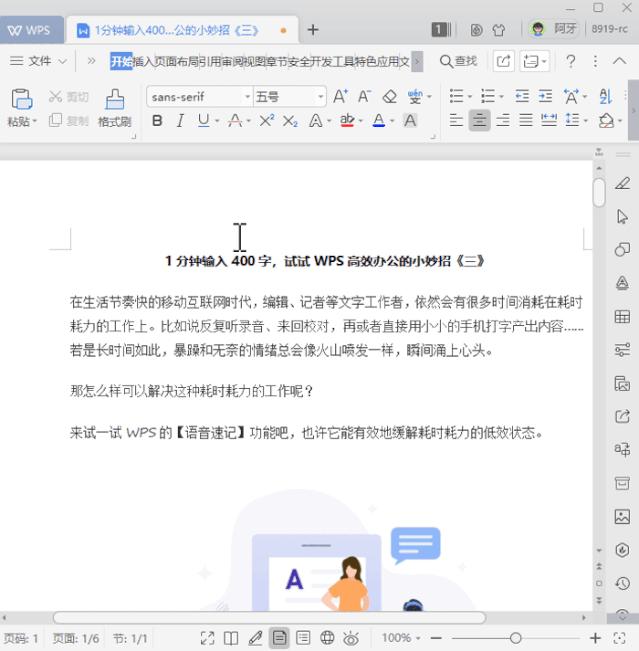Decrease paragraph indent

522,97
